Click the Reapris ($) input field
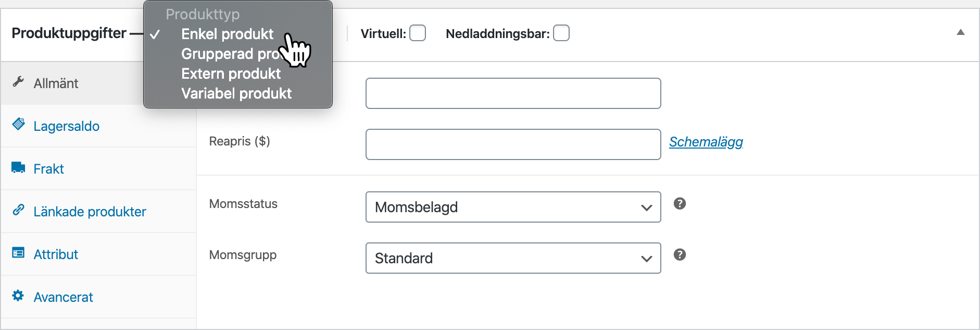This screenshot has width=980, height=330. 513,144
